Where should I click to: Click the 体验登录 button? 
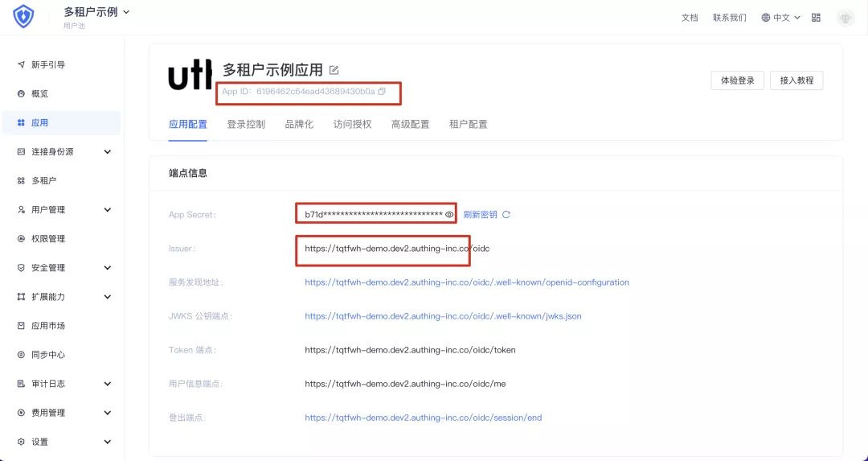[737, 80]
